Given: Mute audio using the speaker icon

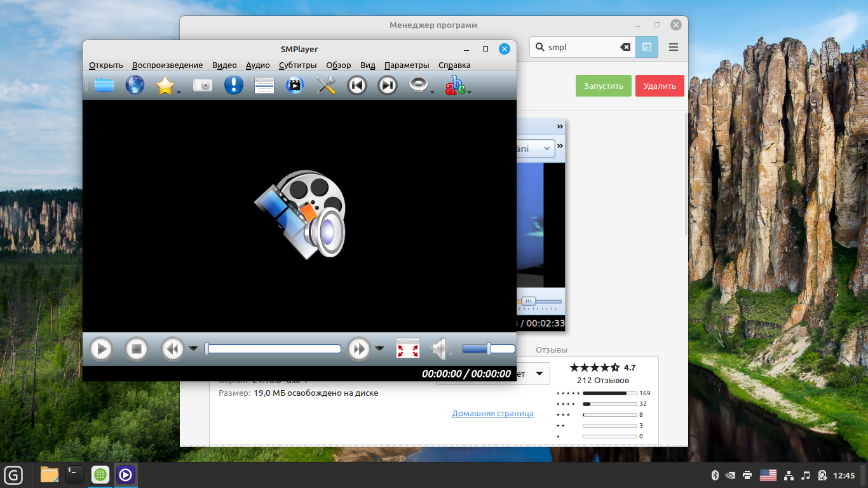Looking at the screenshot, I should click(x=441, y=349).
